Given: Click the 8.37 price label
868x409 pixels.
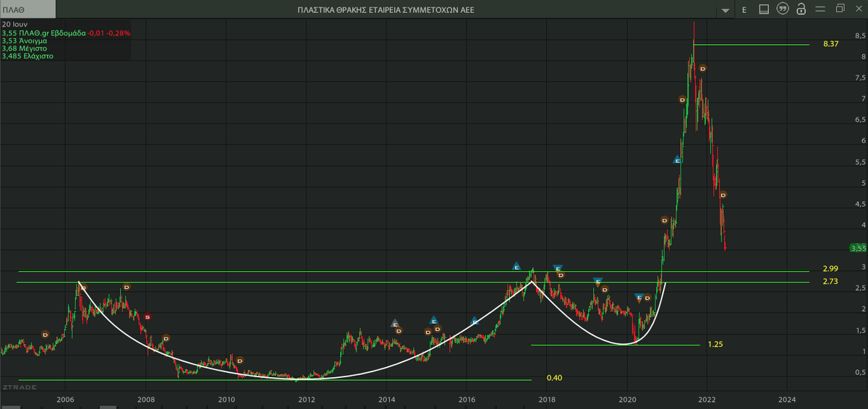Looking at the screenshot, I should pyautogui.click(x=830, y=44).
